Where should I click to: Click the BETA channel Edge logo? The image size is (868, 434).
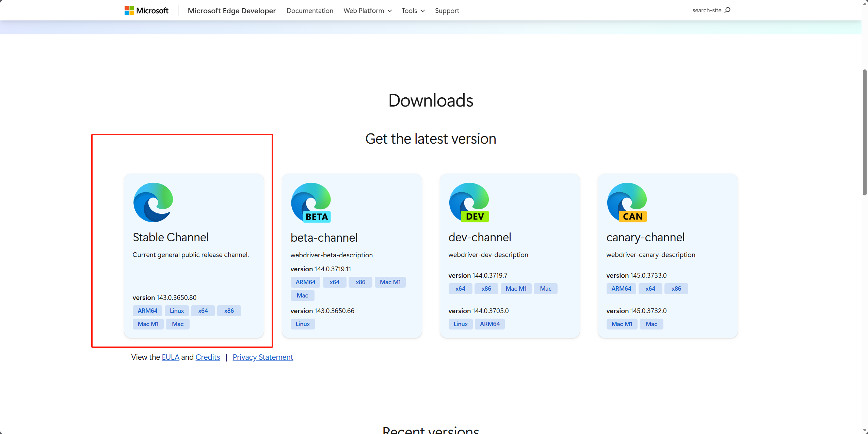[x=311, y=203]
